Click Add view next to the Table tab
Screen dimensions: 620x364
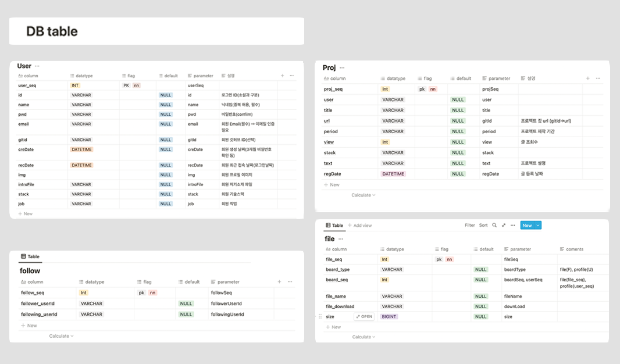(x=359, y=225)
